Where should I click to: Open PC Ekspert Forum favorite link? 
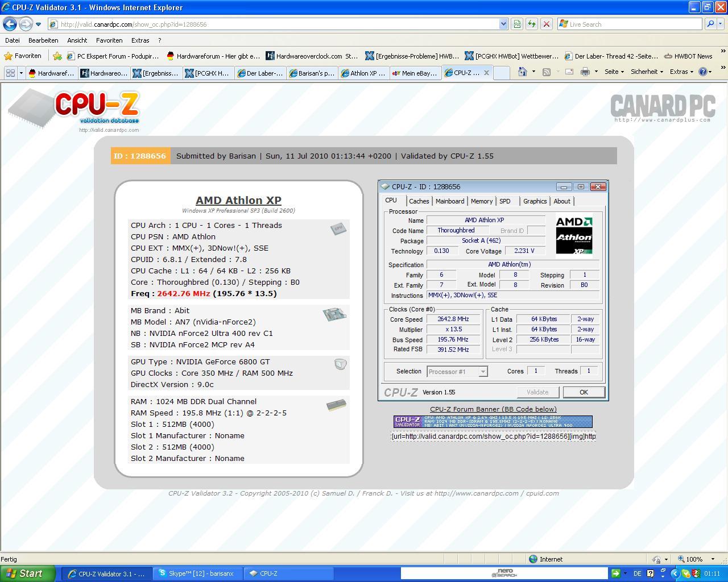coord(113,56)
